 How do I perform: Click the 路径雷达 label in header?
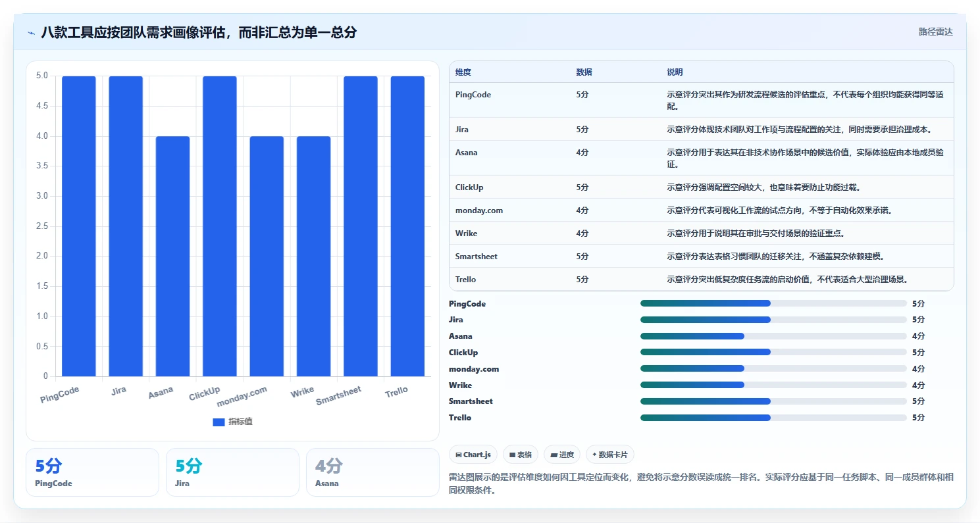tap(935, 32)
